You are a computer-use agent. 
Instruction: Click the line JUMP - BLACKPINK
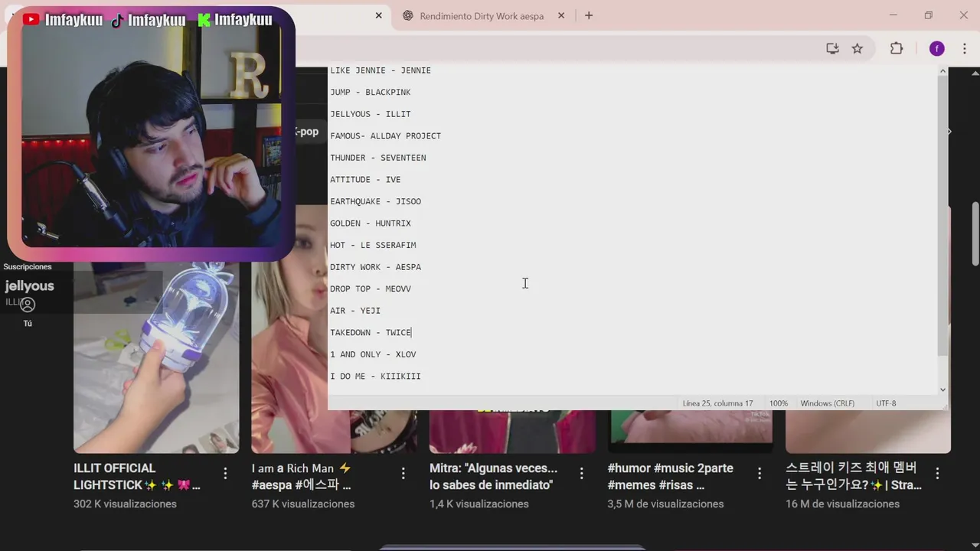click(x=371, y=93)
